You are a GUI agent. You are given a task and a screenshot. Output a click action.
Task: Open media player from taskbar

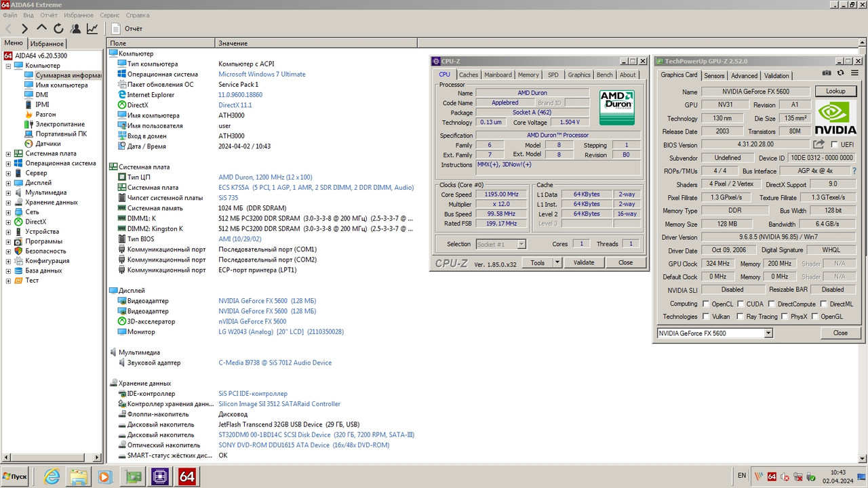point(104,476)
